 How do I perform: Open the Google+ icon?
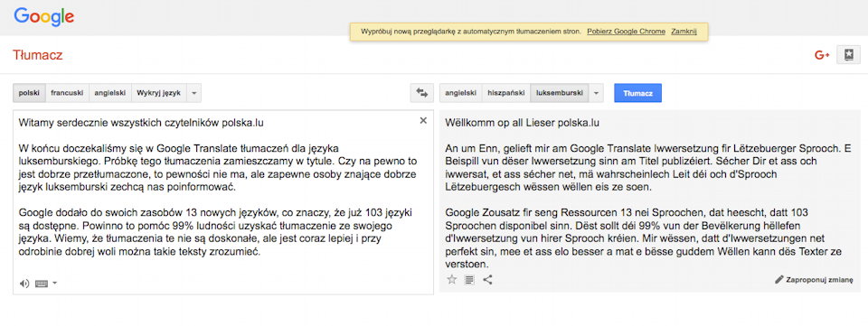822,55
